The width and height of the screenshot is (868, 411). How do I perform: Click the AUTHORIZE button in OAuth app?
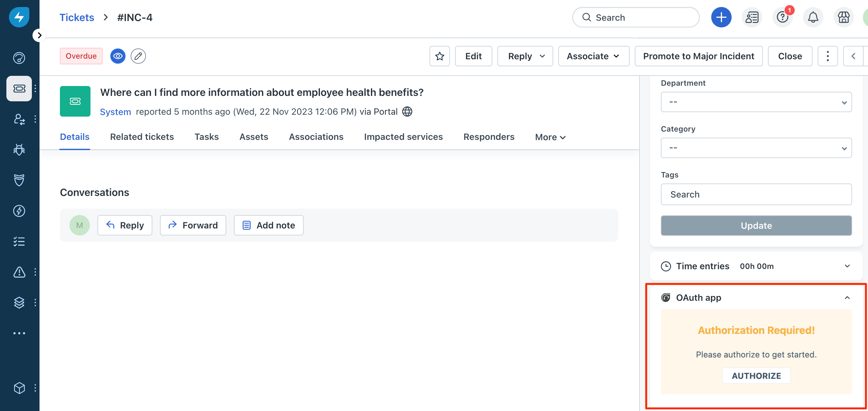(x=756, y=376)
